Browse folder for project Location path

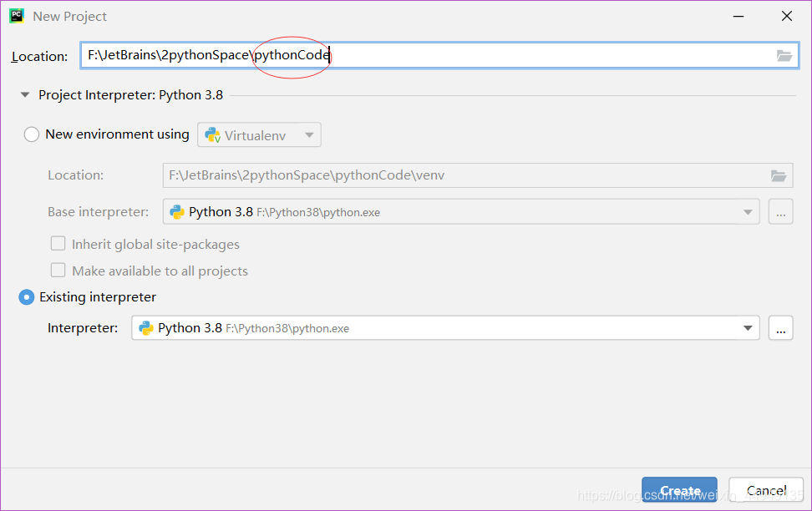click(x=784, y=55)
